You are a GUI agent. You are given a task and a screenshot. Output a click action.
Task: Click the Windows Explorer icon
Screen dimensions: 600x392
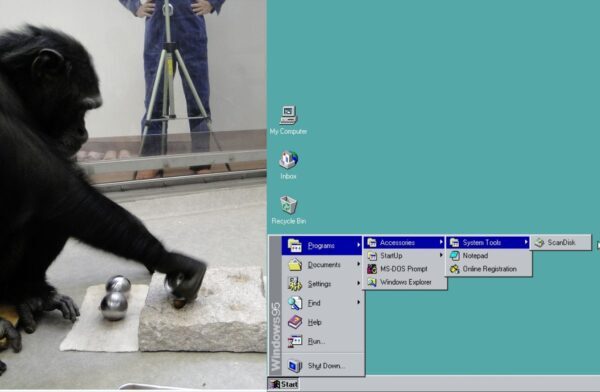[372, 282]
